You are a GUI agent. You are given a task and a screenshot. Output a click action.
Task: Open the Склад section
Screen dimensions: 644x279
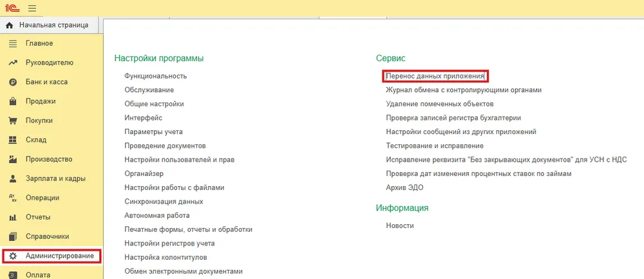35,140
